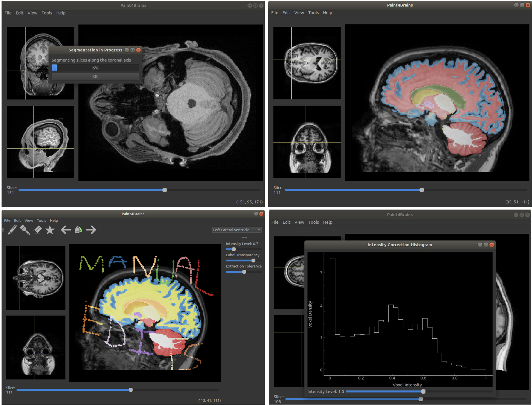The image size is (532, 405).
Task: Select the paint brush tool
Action: [25, 230]
